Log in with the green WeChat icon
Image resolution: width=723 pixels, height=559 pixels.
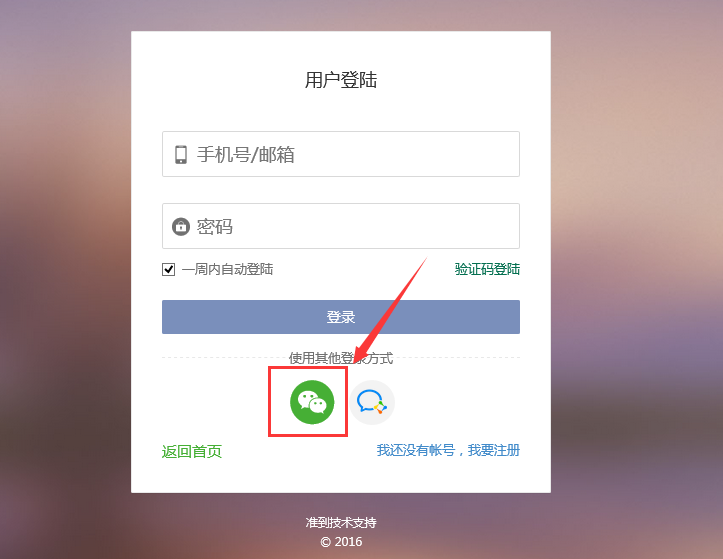tap(312, 402)
